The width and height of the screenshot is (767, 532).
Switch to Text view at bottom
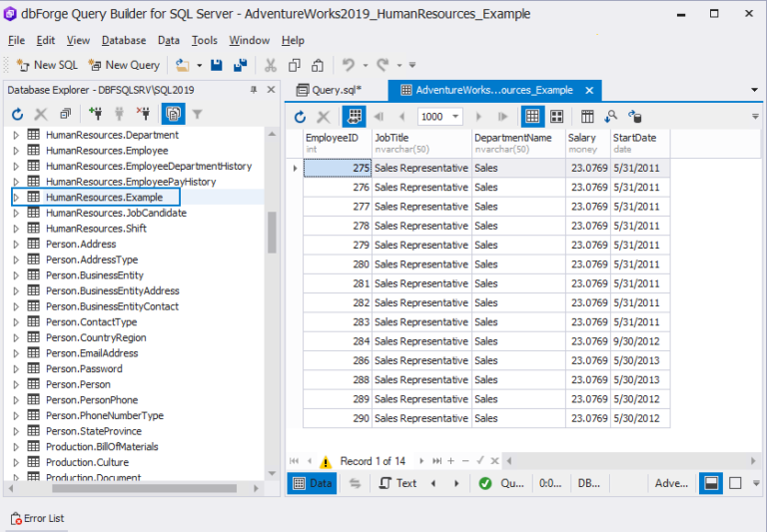[x=397, y=483]
